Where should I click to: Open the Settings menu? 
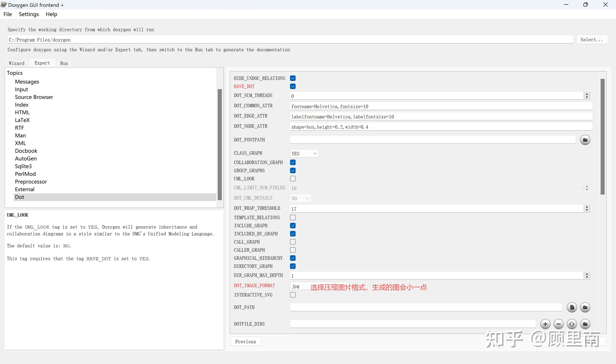pos(29,14)
